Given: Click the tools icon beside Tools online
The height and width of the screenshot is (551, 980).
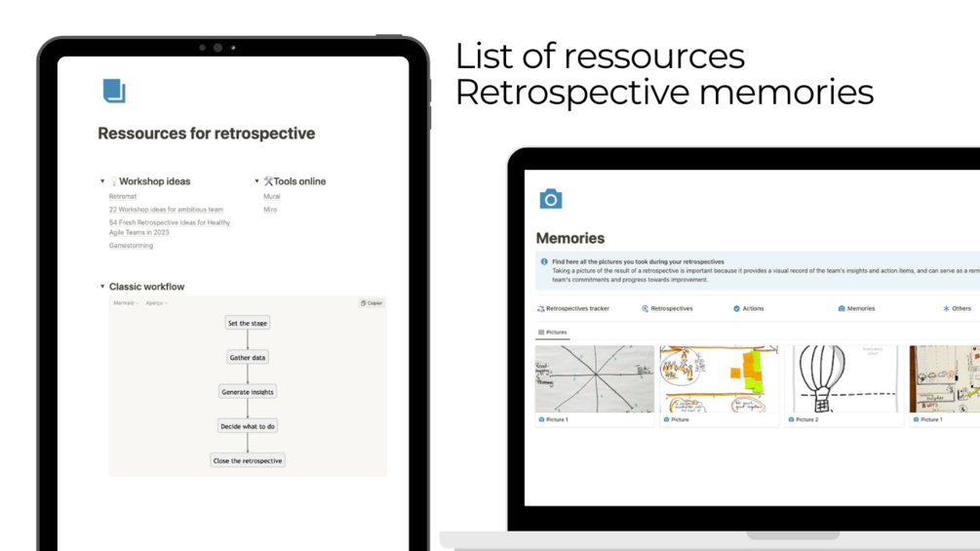Looking at the screenshot, I should (x=268, y=181).
